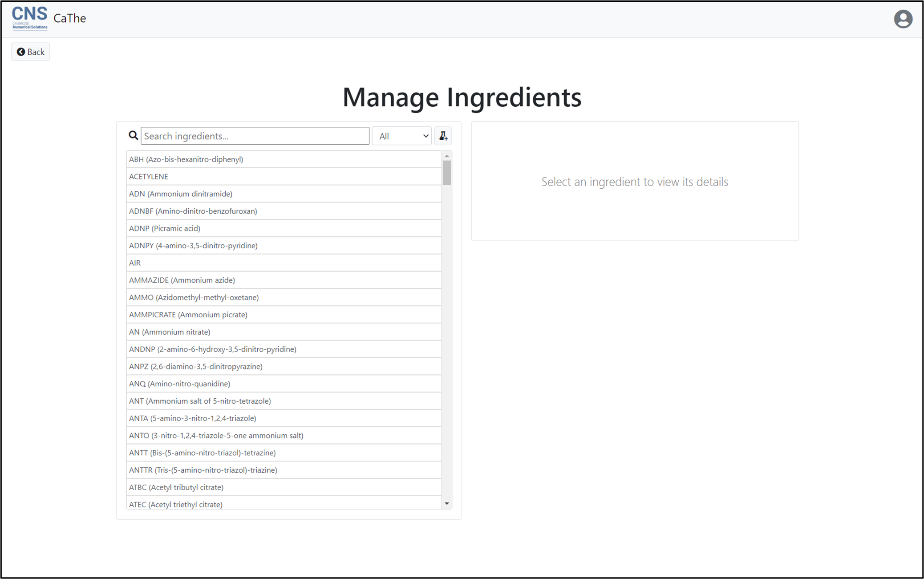Screen dimensions: 924x579
Task: Click the CNS logo in header
Action: [x=30, y=18]
